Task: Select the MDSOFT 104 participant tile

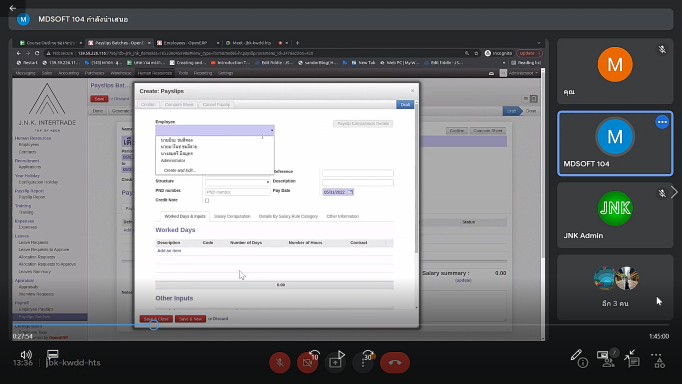Action: point(615,144)
